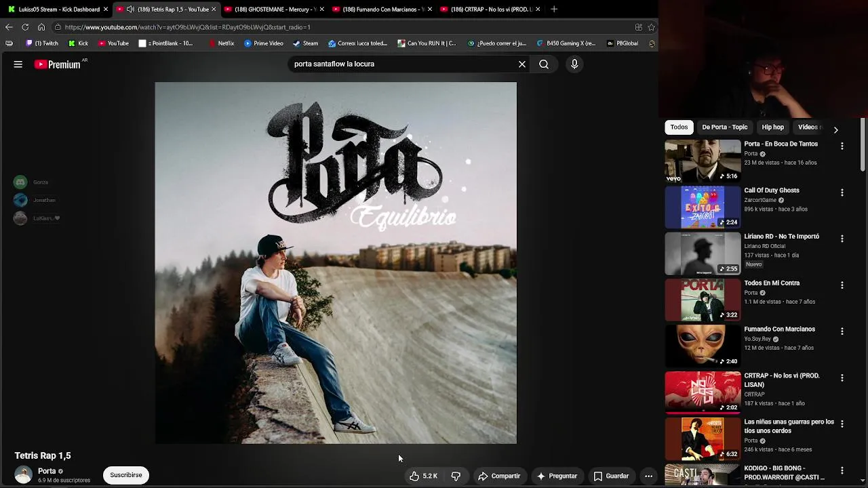Open the Porta channel name link
Image resolution: width=868 pixels, height=488 pixels.
(x=47, y=471)
